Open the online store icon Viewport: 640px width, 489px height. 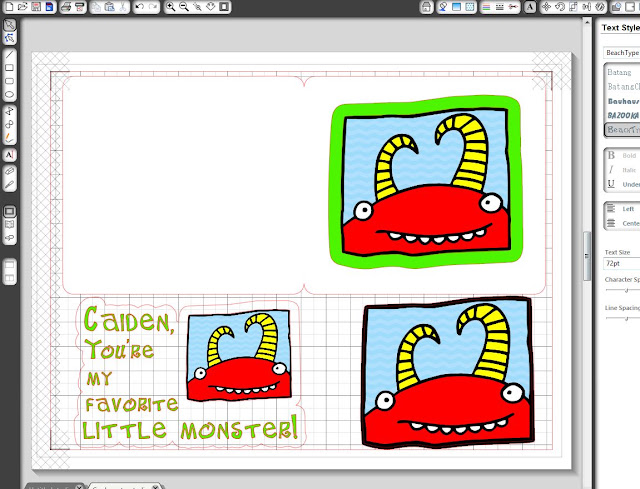point(9,238)
